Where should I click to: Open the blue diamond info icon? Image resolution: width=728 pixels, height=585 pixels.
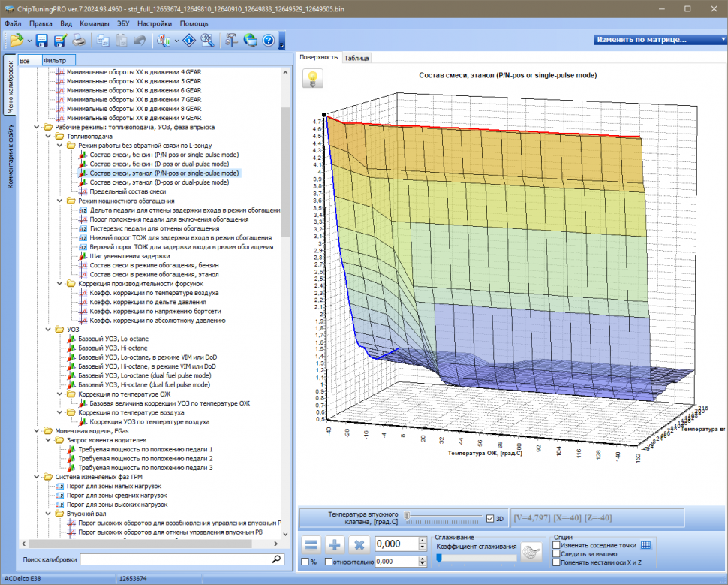(190, 40)
